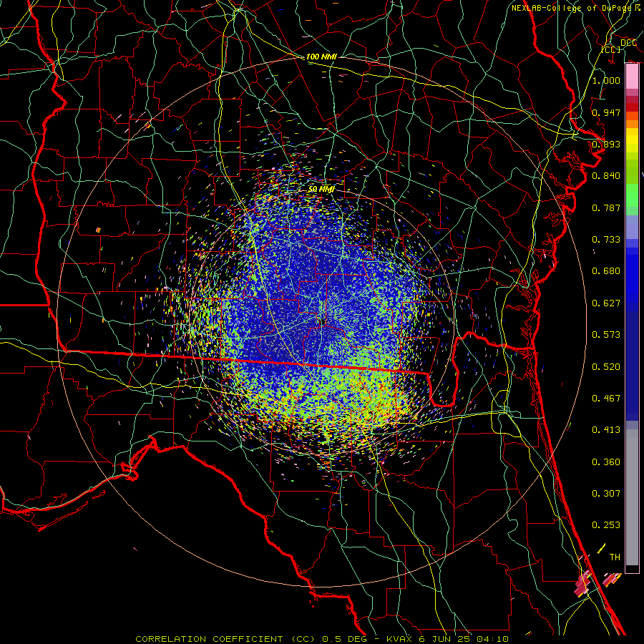Select the 0.680 legend value
644x644 pixels.
[606, 270]
